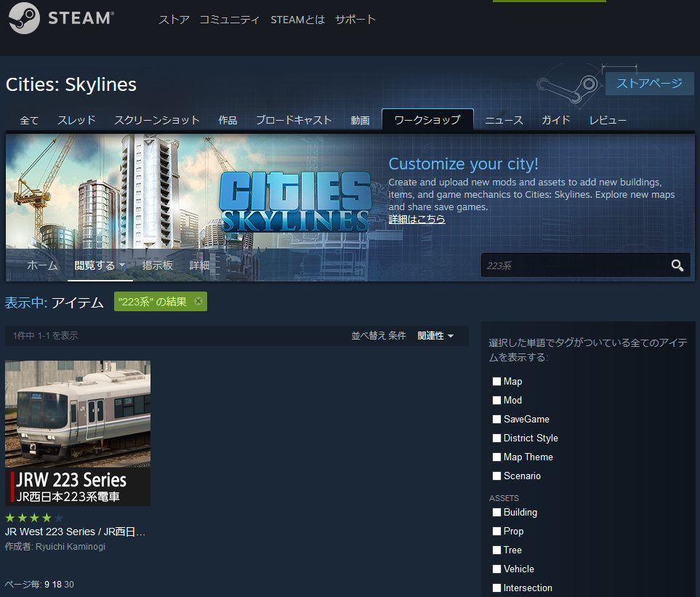The height and width of the screenshot is (597, 700).
Task: Show 18 items per page
Action: [x=57, y=585]
